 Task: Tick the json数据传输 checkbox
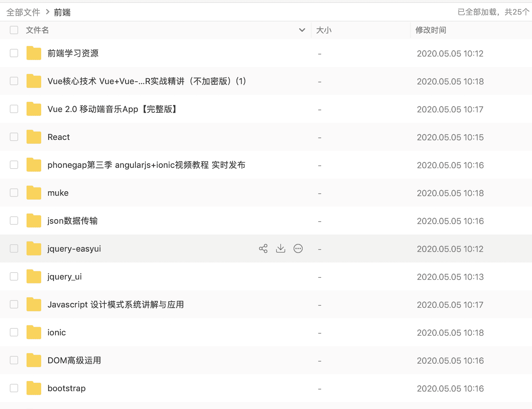pos(14,221)
